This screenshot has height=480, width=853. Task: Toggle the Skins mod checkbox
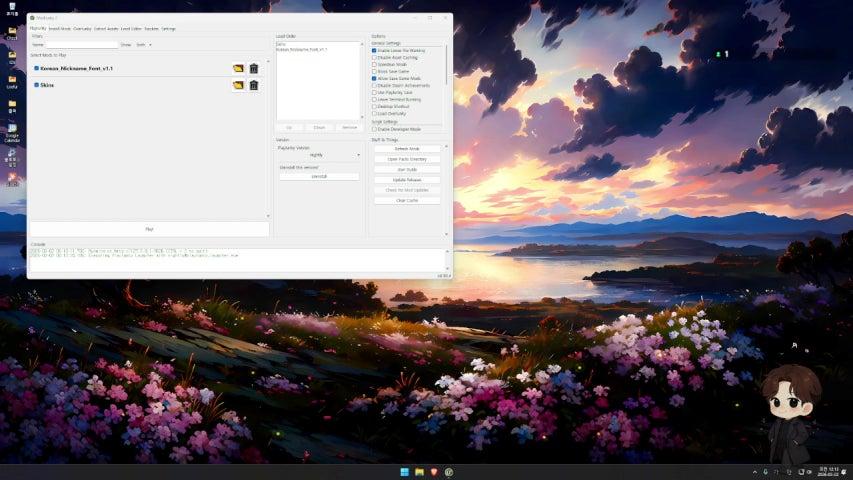(x=36, y=85)
